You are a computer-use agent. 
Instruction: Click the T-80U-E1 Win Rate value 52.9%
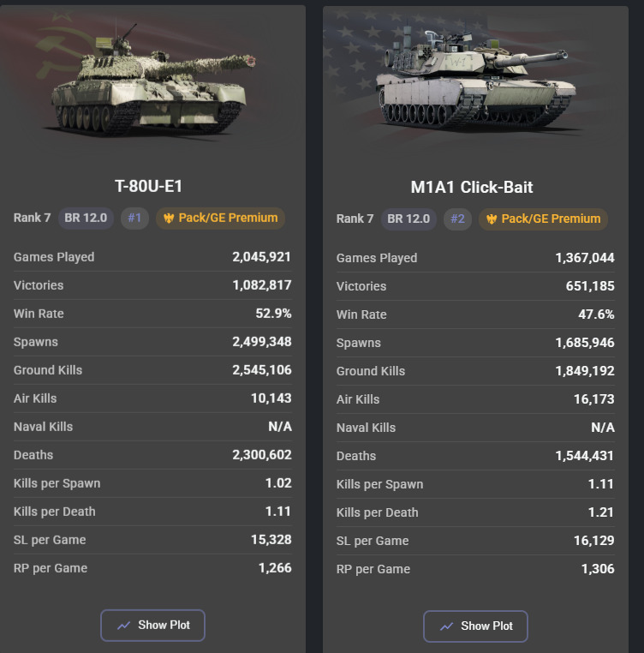pos(273,314)
